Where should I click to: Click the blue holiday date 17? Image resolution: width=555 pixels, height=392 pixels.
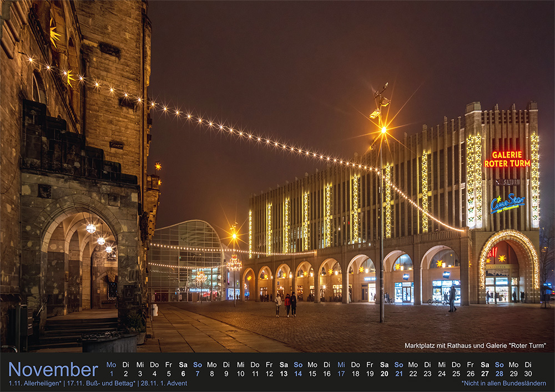click(x=341, y=374)
